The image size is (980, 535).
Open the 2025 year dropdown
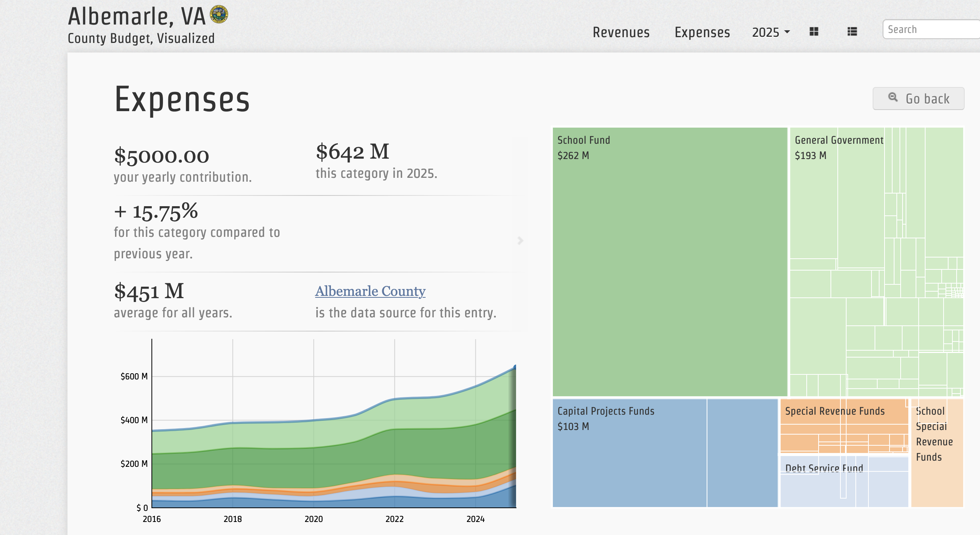point(771,32)
